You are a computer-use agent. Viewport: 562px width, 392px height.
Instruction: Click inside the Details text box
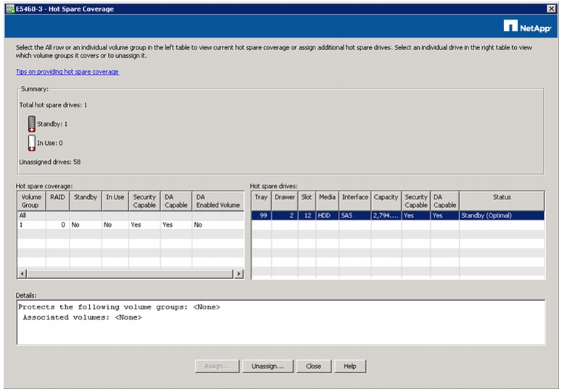pos(281,322)
